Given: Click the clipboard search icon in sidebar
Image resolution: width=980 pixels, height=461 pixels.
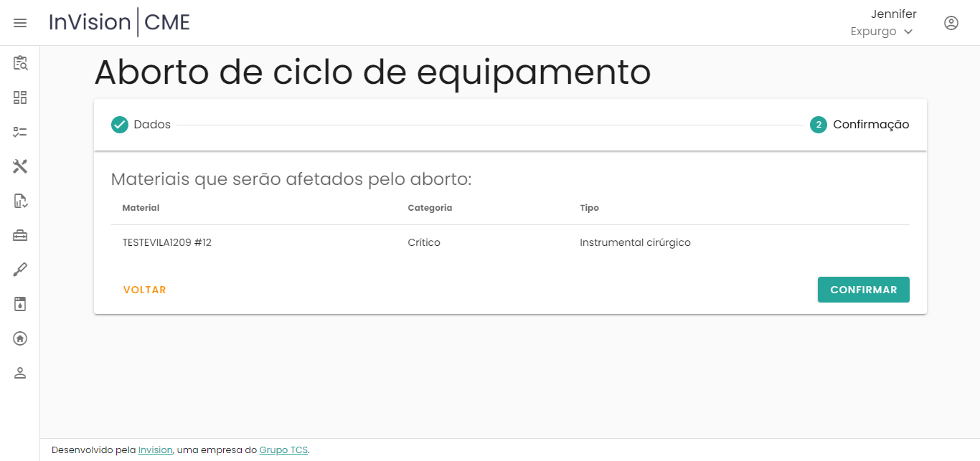Looking at the screenshot, I should pos(20,63).
